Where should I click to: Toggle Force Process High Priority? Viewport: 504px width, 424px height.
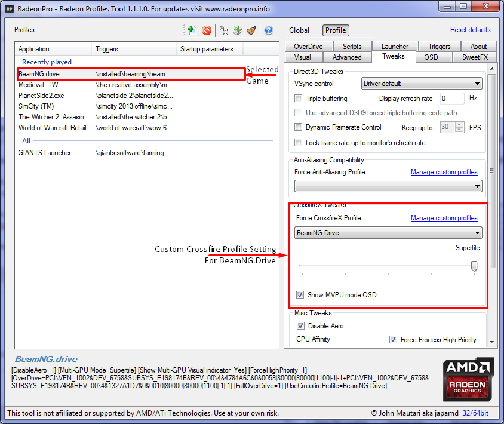tap(393, 339)
